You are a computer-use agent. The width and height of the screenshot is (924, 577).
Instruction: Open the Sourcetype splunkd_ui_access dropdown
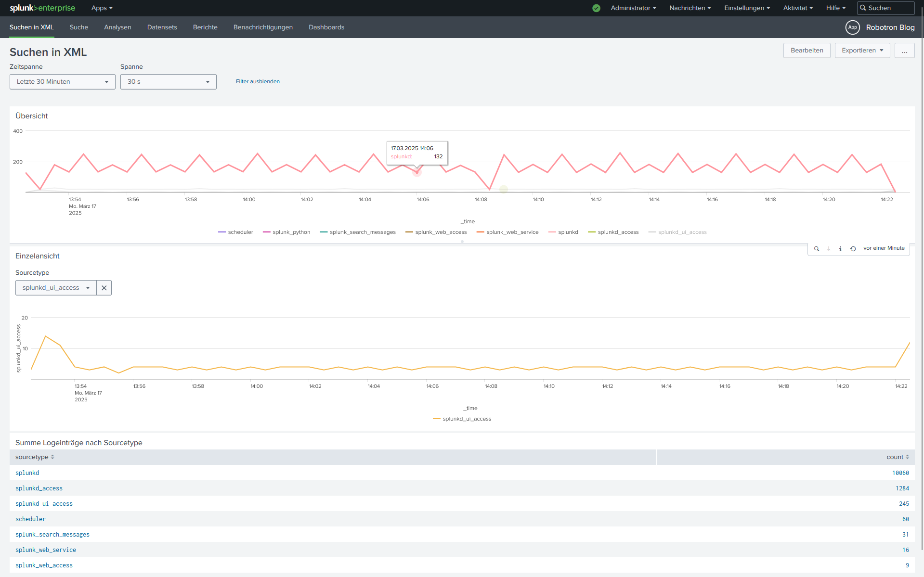pyautogui.click(x=56, y=288)
